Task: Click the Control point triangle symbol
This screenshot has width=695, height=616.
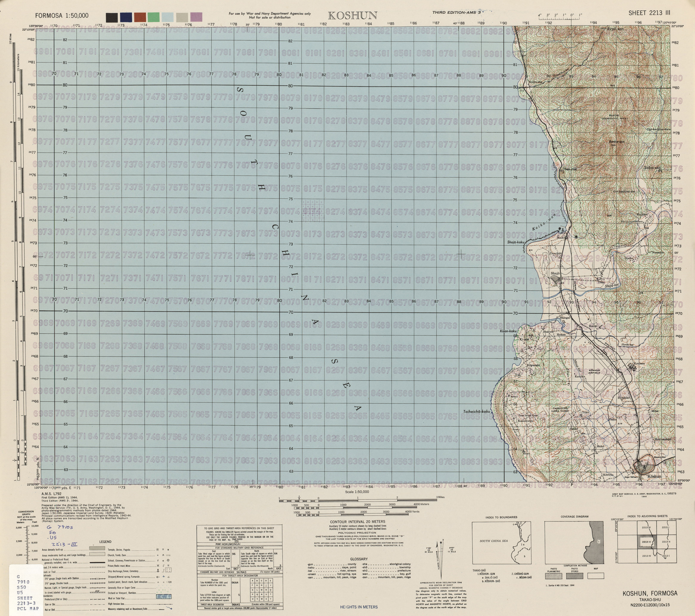Action: coord(158,582)
